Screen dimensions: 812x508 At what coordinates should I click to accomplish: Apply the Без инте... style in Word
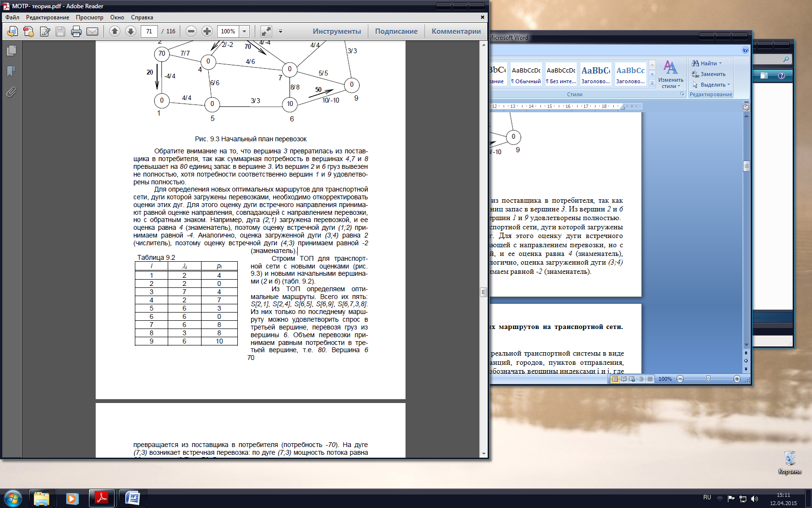pos(561,75)
